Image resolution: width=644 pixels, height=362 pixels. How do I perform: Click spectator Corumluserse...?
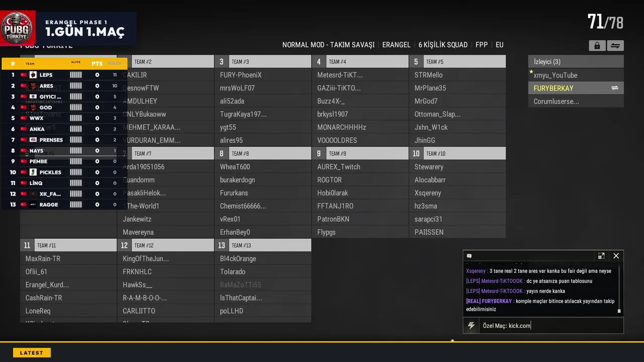576,101
